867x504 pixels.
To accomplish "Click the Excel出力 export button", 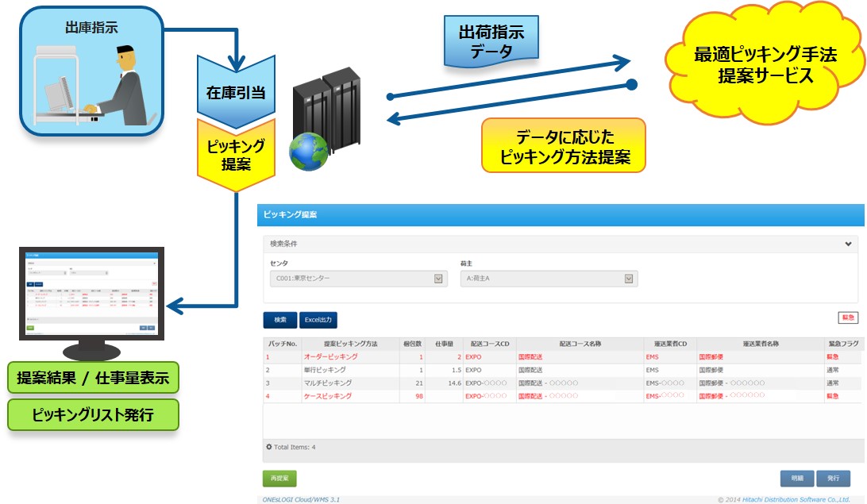I will (x=318, y=320).
